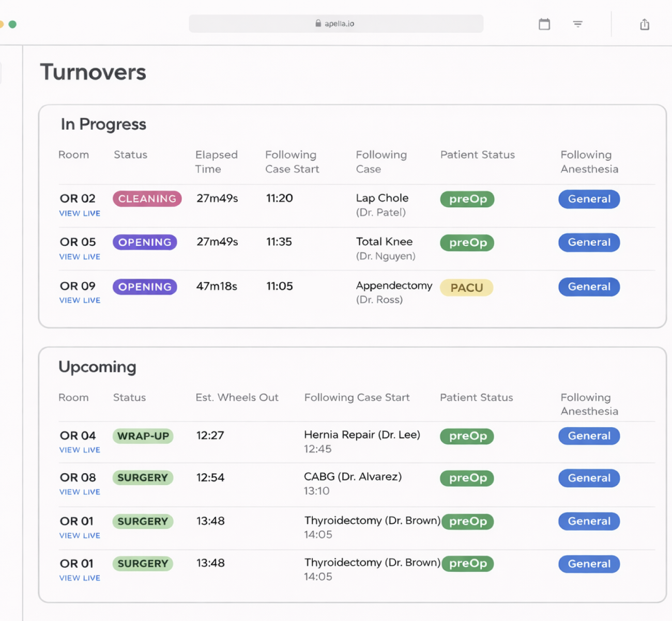The image size is (672, 621).
Task: Open View Live for OR 08
Action: point(80,492)
